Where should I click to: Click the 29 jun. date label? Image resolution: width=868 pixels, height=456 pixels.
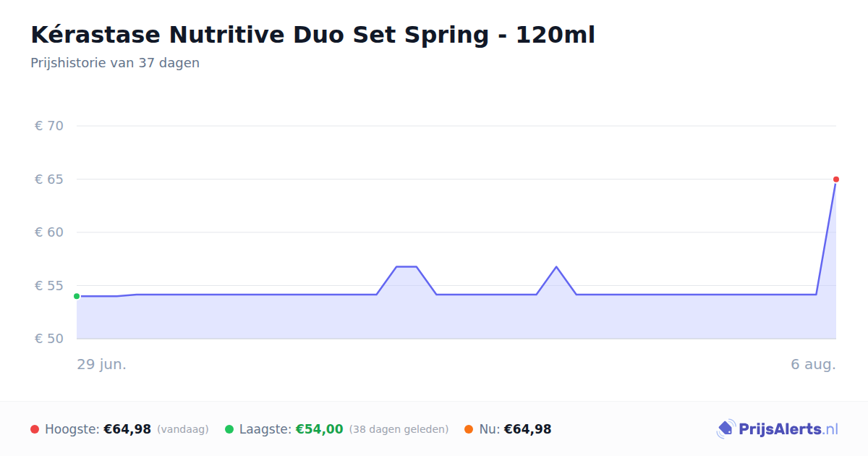tap(102, 364)
